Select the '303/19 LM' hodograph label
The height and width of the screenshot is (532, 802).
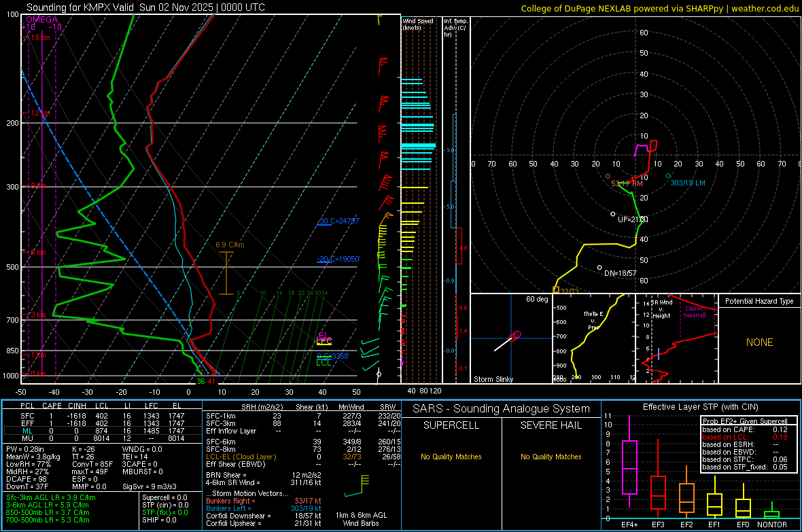(x=687, y=183)
